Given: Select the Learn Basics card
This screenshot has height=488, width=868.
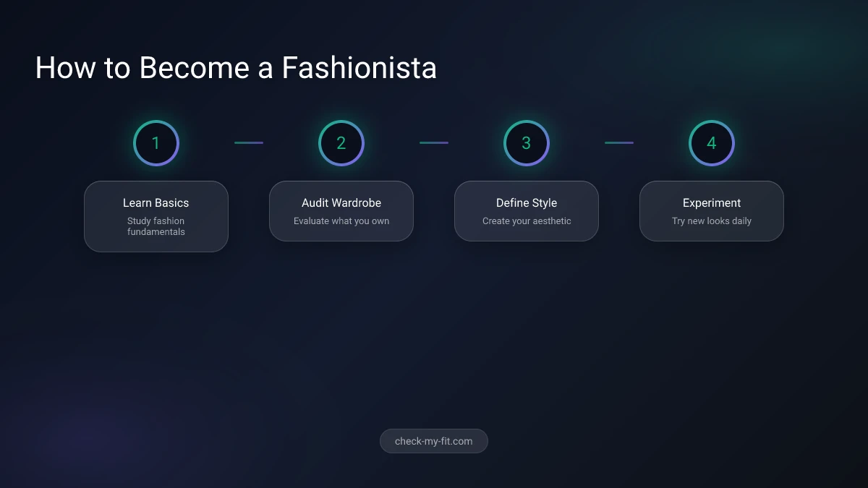Looking at the screenshot, I should point(156,216).
